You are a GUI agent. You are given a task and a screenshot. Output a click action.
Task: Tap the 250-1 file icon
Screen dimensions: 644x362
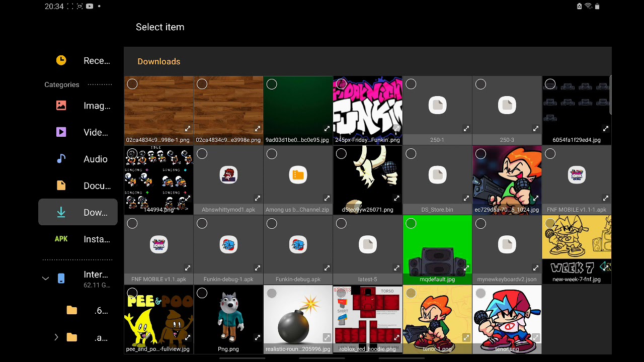click(x=437, y=105)
